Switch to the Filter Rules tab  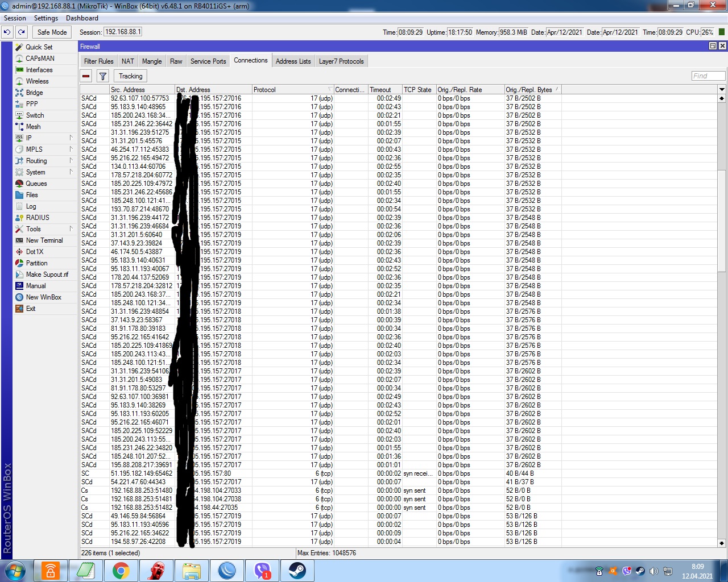tap(98, 61)
